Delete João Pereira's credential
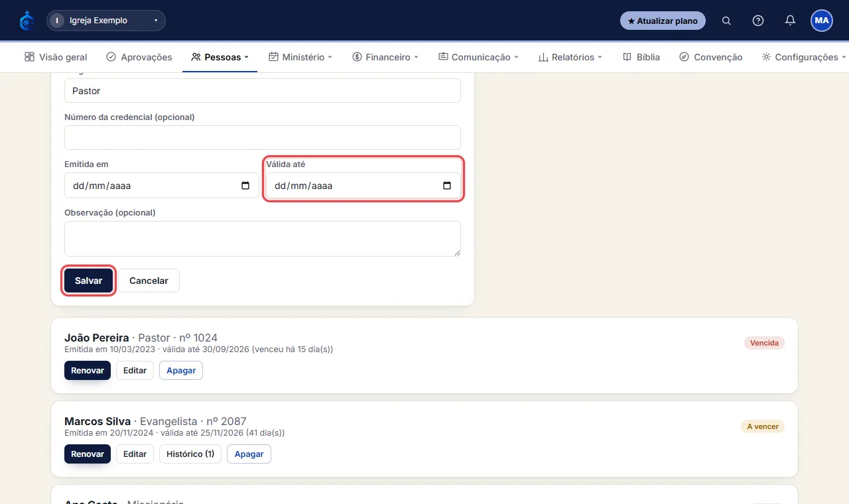The image size is (849, 504). pos(181,370)
